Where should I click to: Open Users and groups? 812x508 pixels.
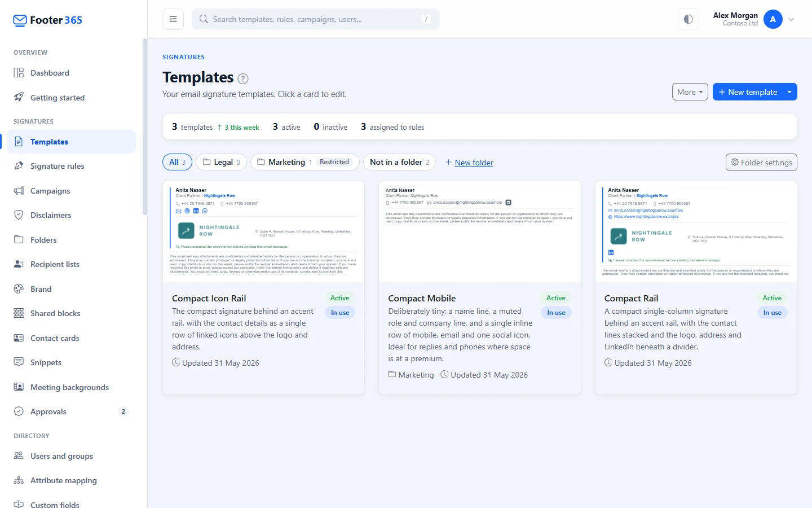click(70, 456)
